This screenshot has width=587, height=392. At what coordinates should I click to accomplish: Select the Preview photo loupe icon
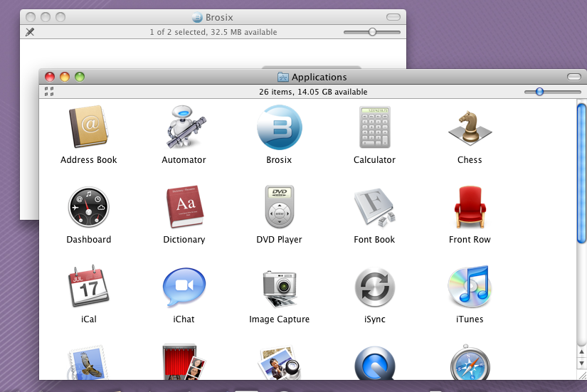pos(280,362)
